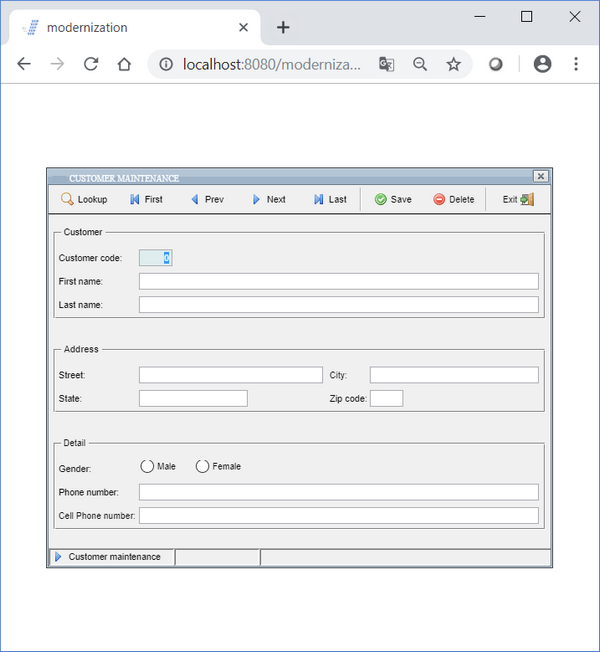Open the Lookup magnifier tool
The width and height of the screenshot is (600, 652).
tap(84, 200)
